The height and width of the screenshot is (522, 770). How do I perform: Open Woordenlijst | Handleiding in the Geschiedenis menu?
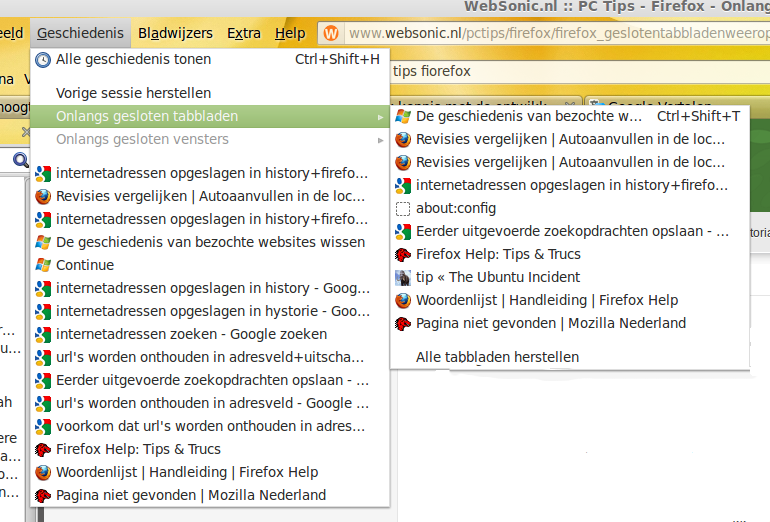coord(210,472)
